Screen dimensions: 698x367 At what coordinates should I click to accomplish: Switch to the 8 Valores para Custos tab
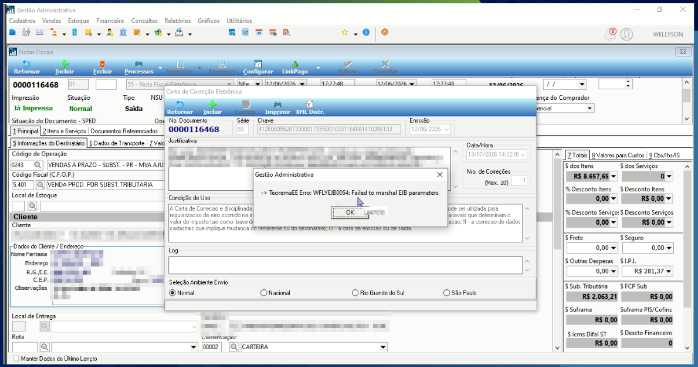618,155
